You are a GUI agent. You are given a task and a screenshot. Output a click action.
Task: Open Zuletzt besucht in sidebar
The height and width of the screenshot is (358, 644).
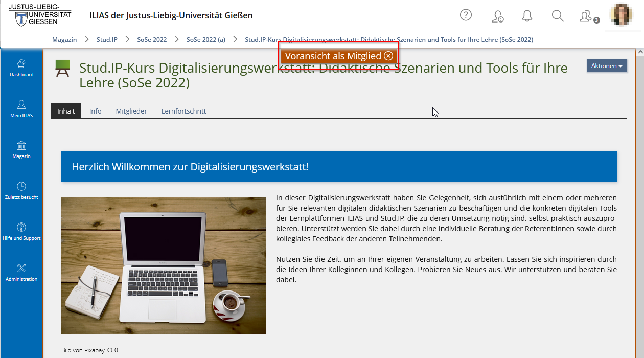point(21,191)
